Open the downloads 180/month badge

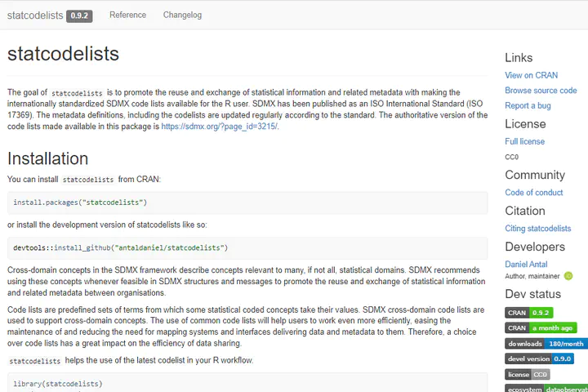(x=546, y=343)
